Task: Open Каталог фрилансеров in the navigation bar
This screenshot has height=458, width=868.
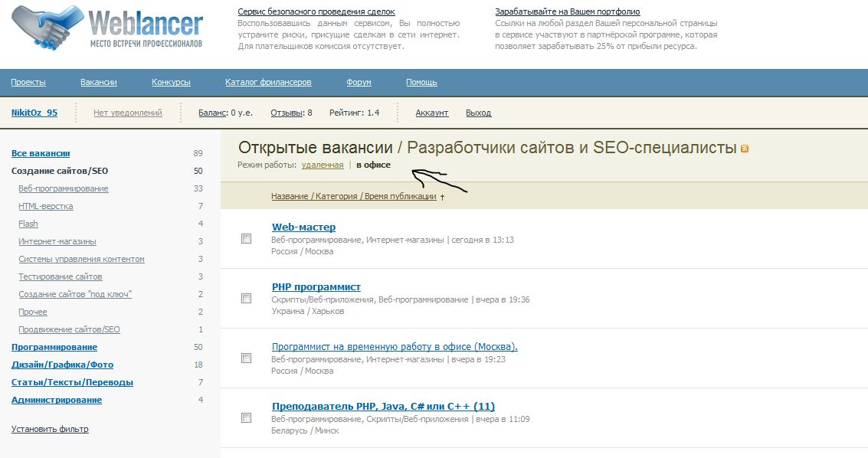Action: coord(268,82)
